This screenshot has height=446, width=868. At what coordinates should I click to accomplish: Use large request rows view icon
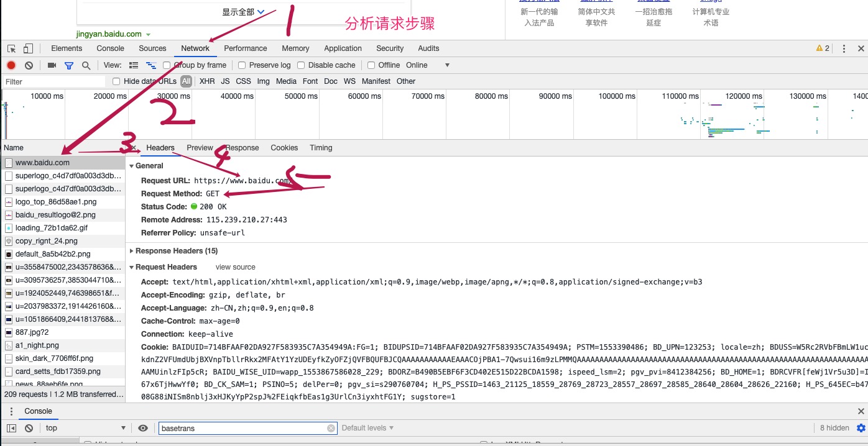click(x=134, y=65)
